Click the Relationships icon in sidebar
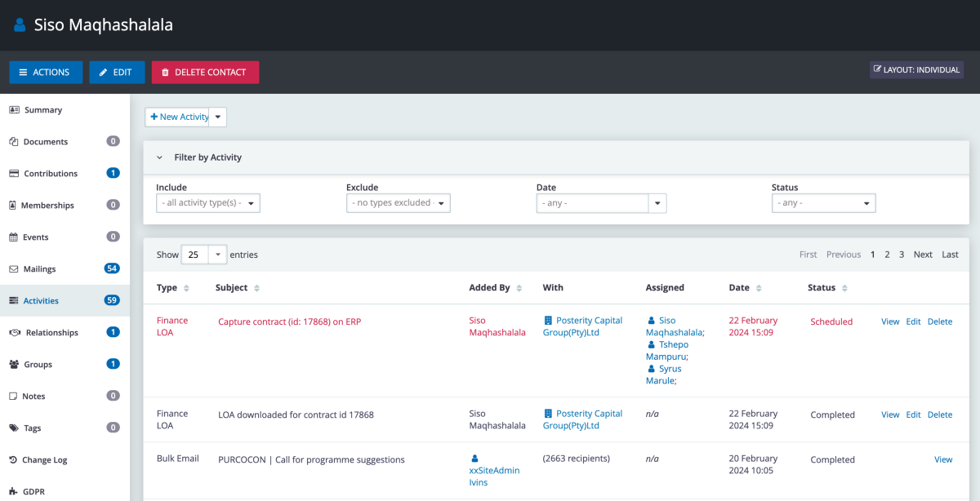The width and height of the screenshot is (980, 501). pos(16,332)
